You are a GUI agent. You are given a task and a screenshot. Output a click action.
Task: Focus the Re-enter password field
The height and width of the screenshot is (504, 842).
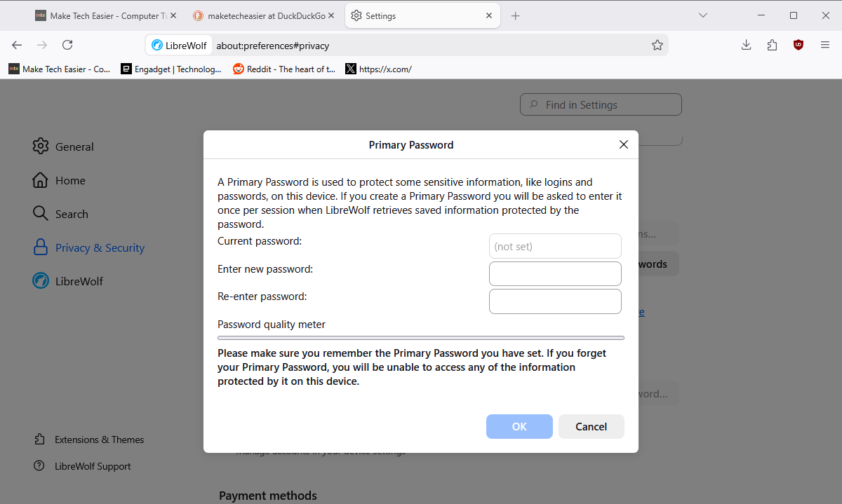(x=554, y=301)
